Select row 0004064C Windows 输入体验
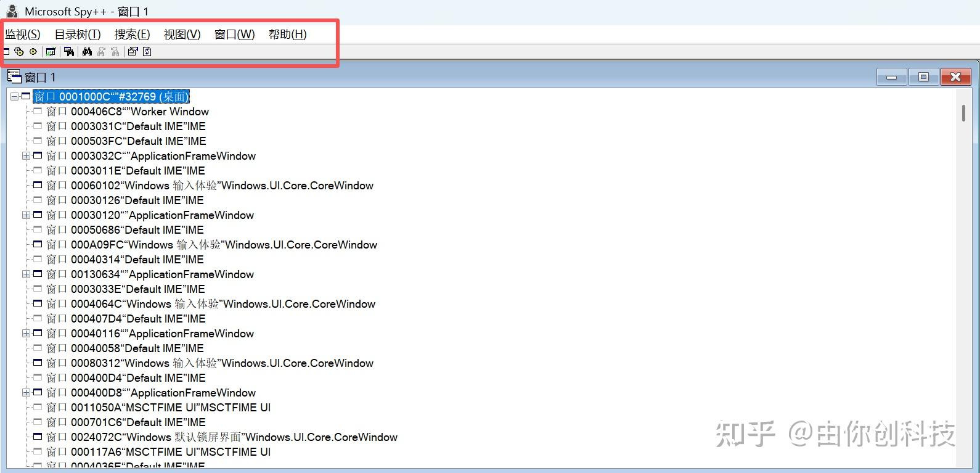Screen dimensions: 980x473 (211, 303)
